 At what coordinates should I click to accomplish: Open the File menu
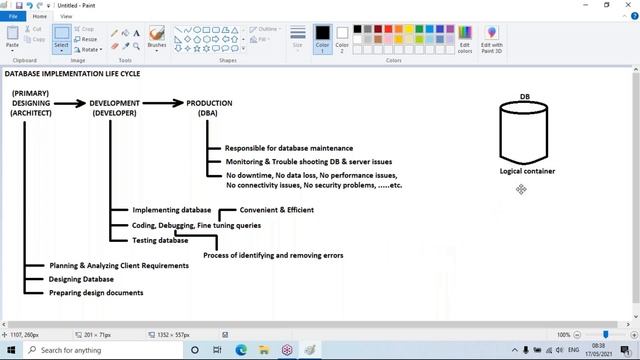(x=13, y=16)
